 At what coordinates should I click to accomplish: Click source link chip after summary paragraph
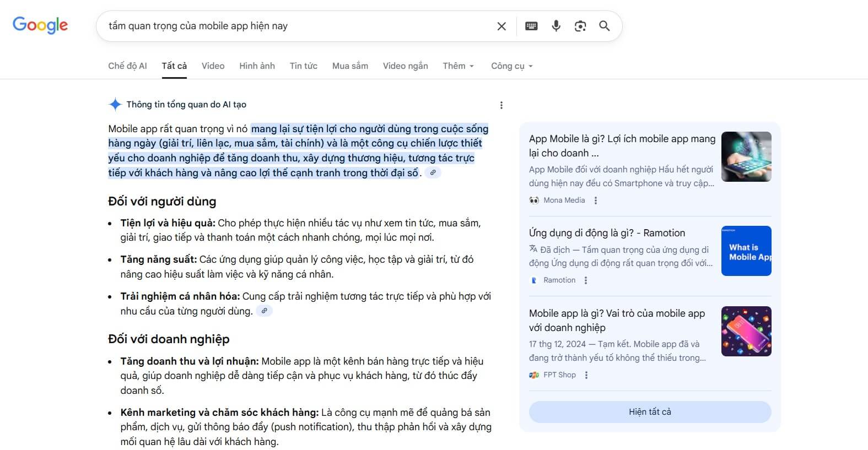tap(433, 173)
